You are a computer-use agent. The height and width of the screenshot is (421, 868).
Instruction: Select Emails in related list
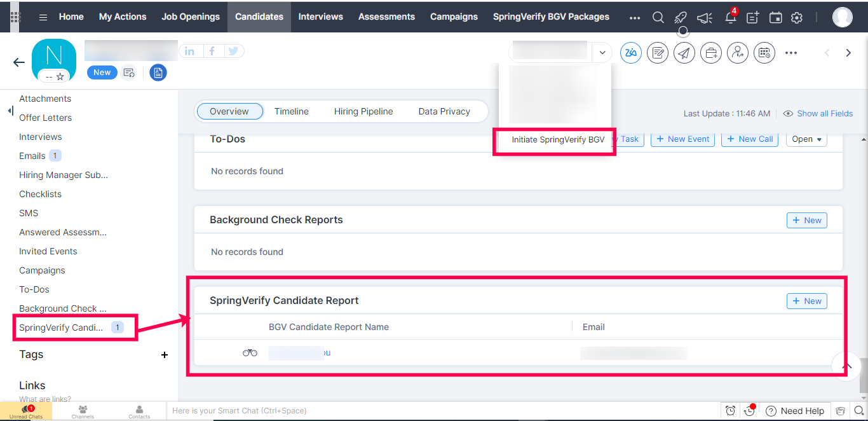click(32, 156)
